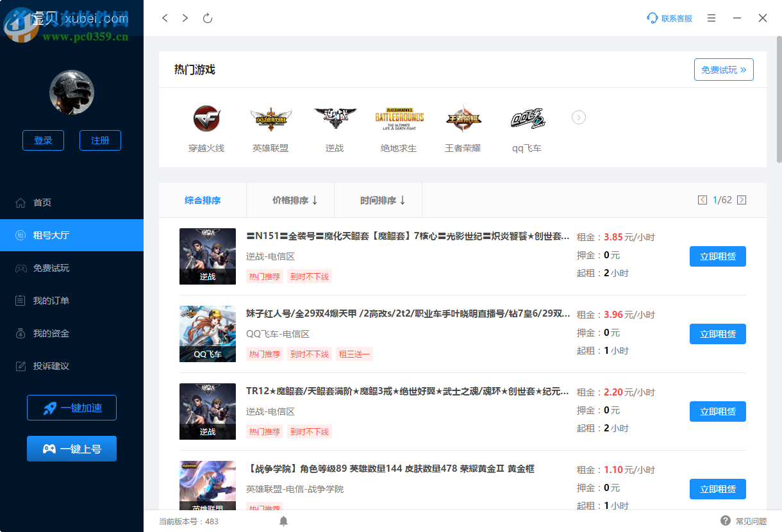Click the 注册 register button
Screen dimensions: 782x532
coord(100,140)
